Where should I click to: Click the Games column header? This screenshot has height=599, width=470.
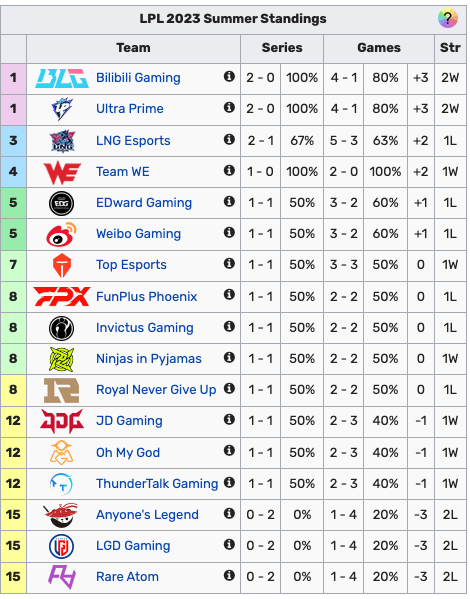379,48
